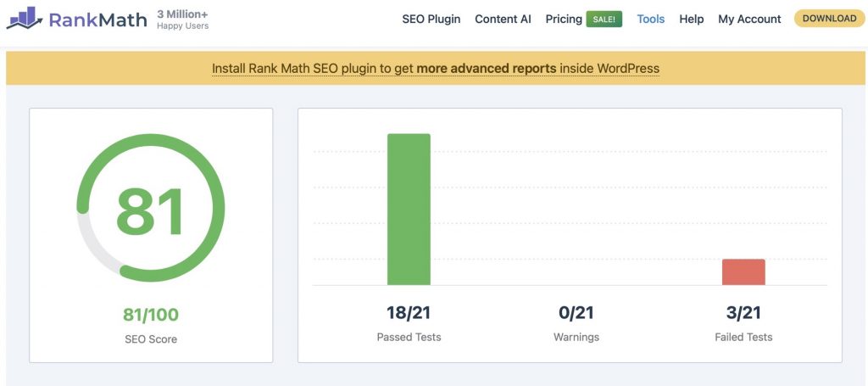This screenshot has width=868, height=386.
Task: Click the green SALE! badge
Action: (x=604, y=19)
